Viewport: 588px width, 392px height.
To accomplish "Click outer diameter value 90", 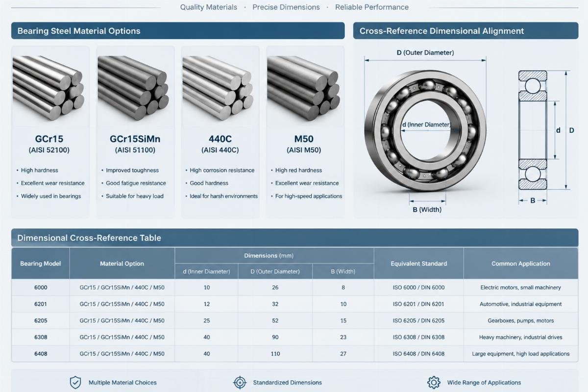I will (275, 338).
